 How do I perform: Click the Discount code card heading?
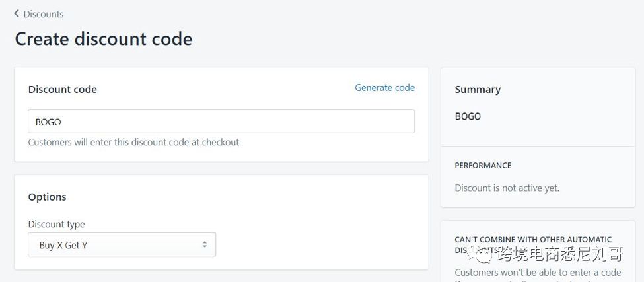[63, 90]
